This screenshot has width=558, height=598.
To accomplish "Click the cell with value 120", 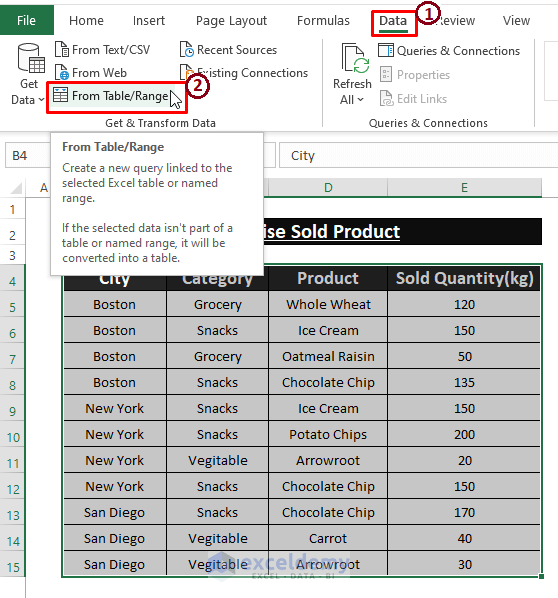I will [x=464, y=304].
